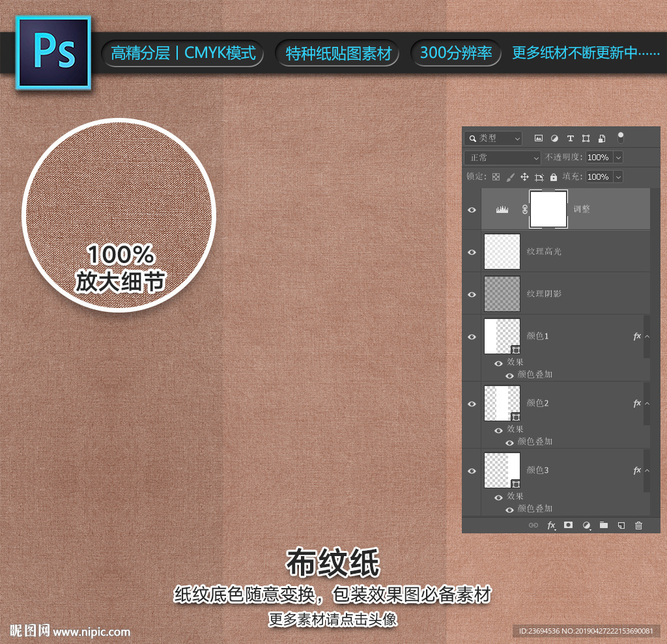Viewport: 667px width, 644px height.
Task: Collapse effects of 颜色3 layer
Action: 647,470
